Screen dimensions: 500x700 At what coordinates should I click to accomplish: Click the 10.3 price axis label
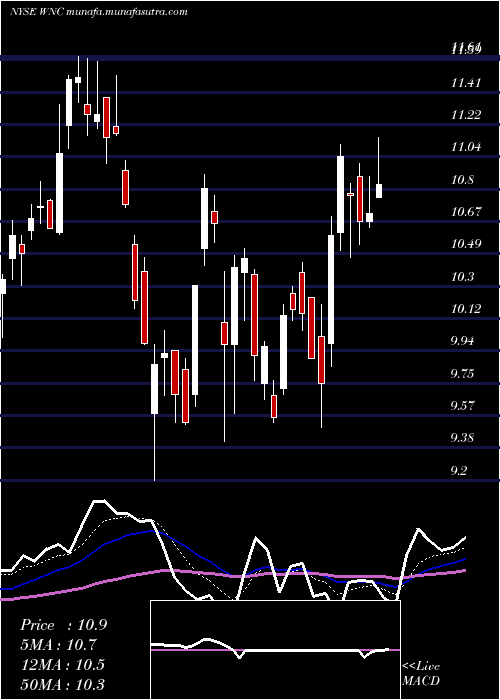click(463, 277)
